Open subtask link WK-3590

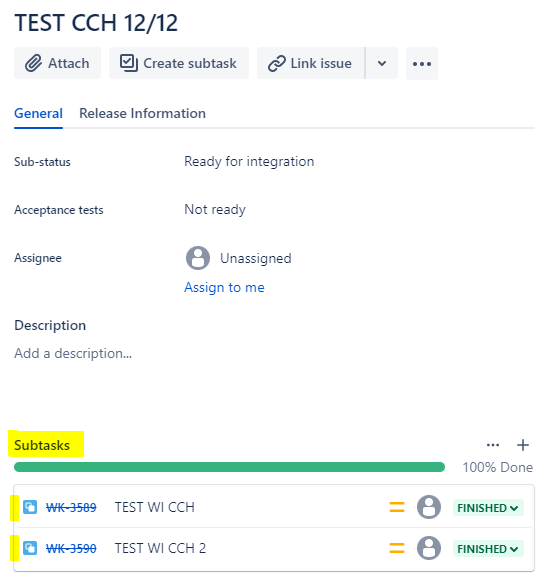pos(71,548)
